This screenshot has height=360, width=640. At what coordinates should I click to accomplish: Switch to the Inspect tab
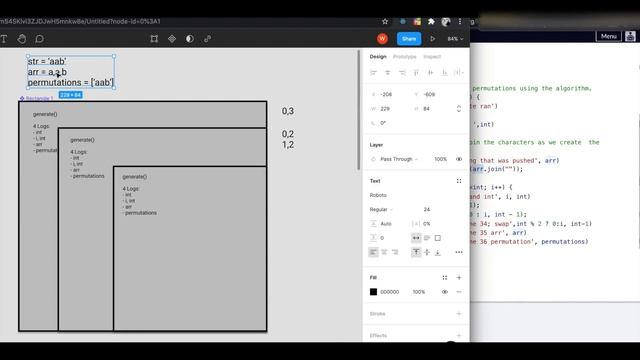(x=432, y=57)
